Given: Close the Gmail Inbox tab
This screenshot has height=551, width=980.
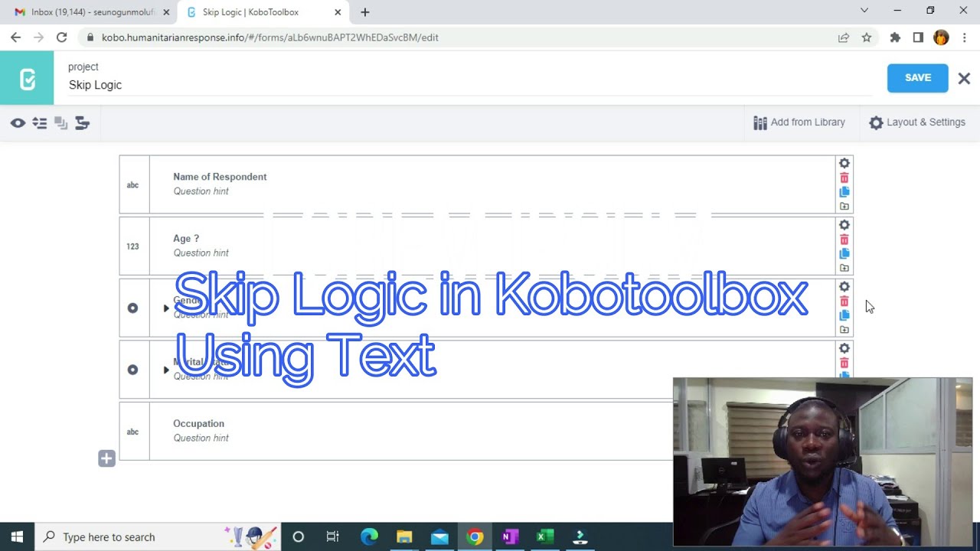Looking at the screenshot, I should point(166,12).
